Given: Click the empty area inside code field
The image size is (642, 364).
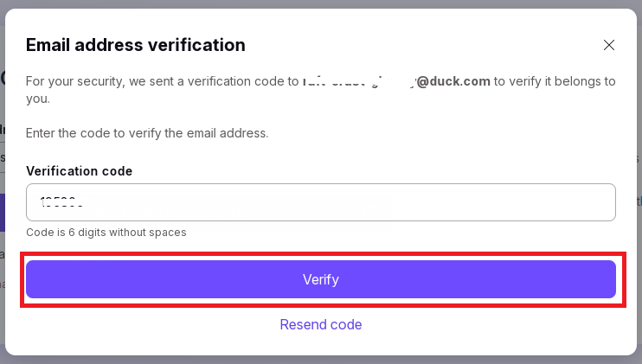Looking at the screenshot, I should pos(433,202).
